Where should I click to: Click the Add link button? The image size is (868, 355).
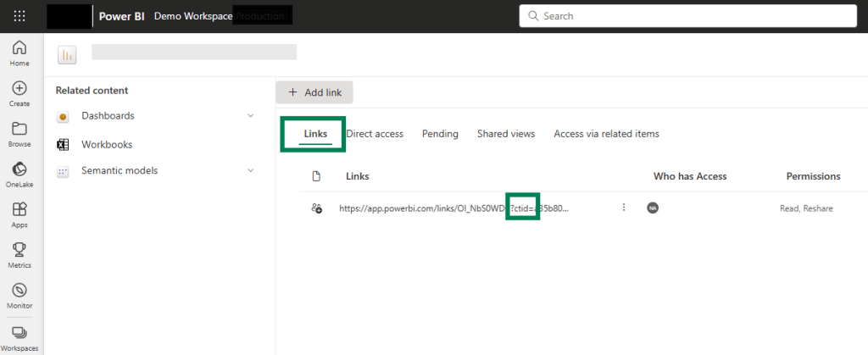(314, 92)
